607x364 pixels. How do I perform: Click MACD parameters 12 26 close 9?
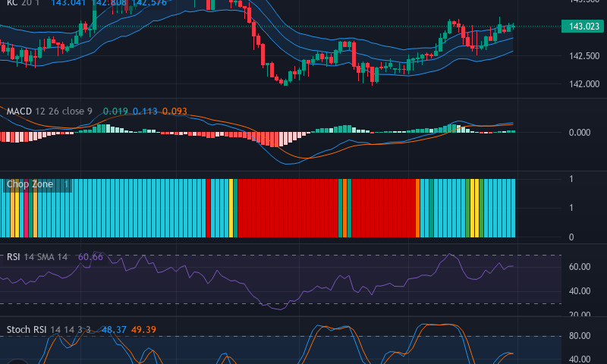point(64,111)
